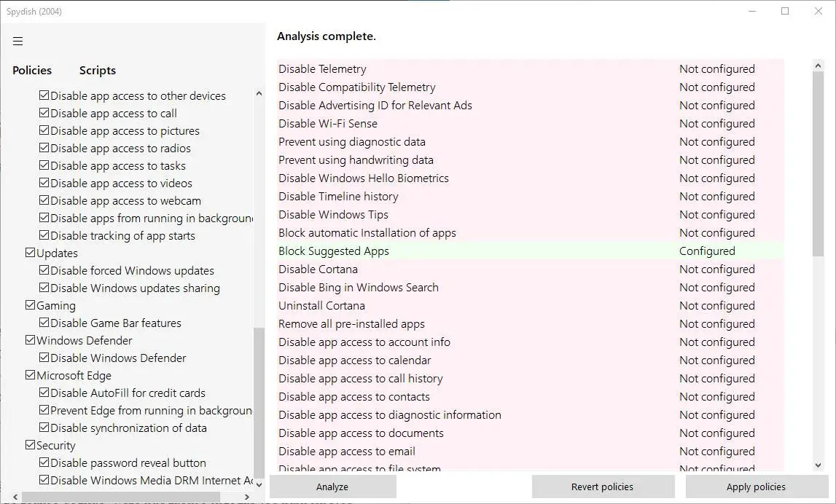Screen dimensions: 836x504
Task: Uncheck Disable app access to webcam
Action: (44, 200)
